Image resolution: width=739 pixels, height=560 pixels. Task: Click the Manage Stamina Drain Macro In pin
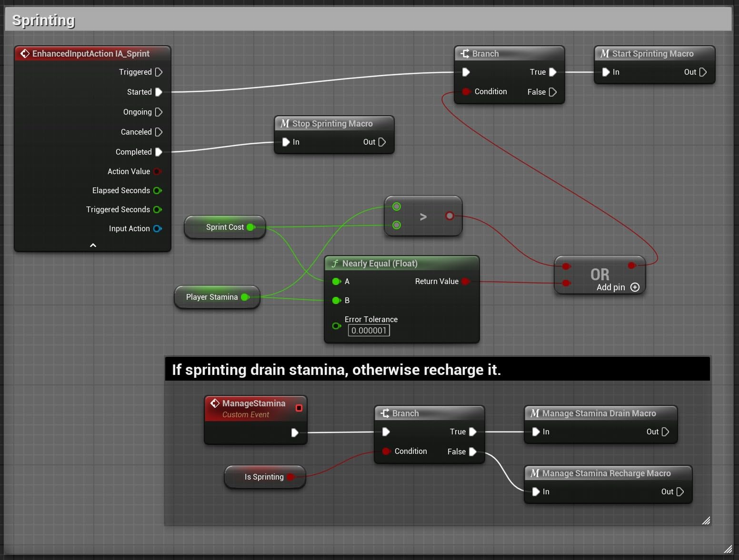(536, 432)
